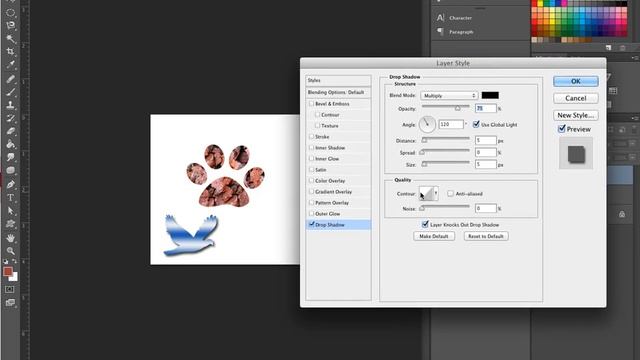Select the Hand tool
The image size is (640, 360).
(11, 238)
